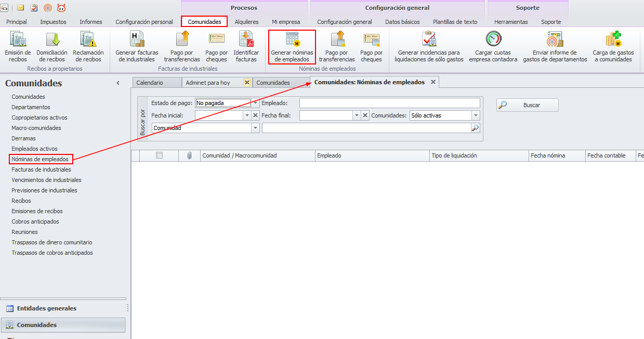Switch to the Principal ribbon tab
Screen dimensions: 644x339
pos(17,22)
